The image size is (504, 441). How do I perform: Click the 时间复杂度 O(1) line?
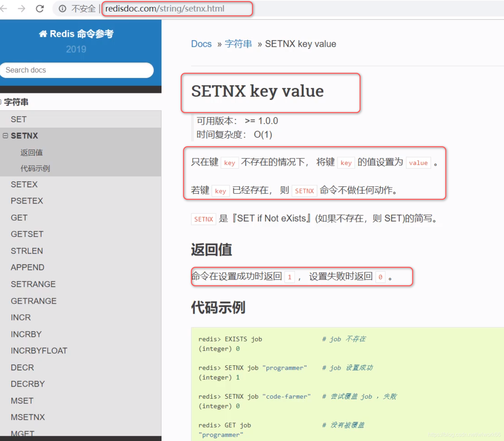click(x=234, y=135)
